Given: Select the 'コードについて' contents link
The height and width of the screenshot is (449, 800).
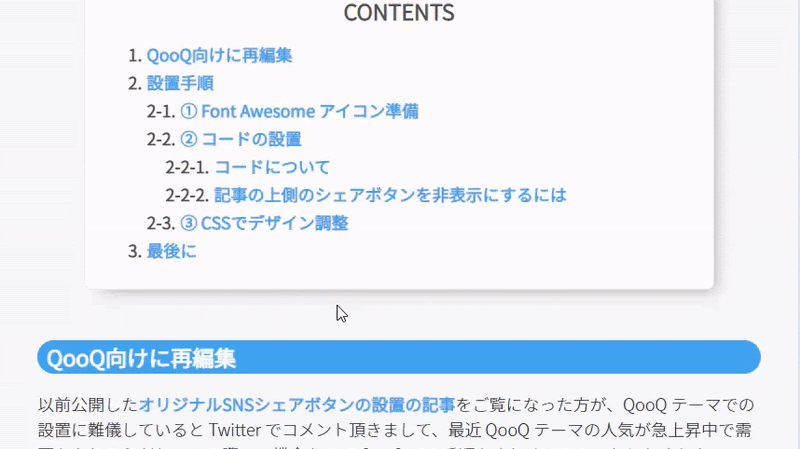Looking at the screenshot, I should click(272, 167).
